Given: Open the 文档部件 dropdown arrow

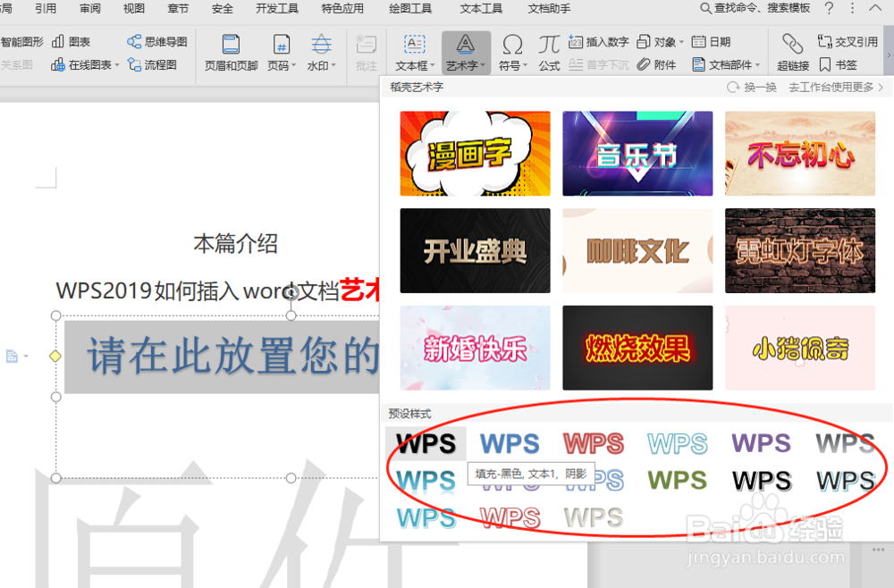Looking at the screenshot, I should pyautogui.click(x=758, y=65).
